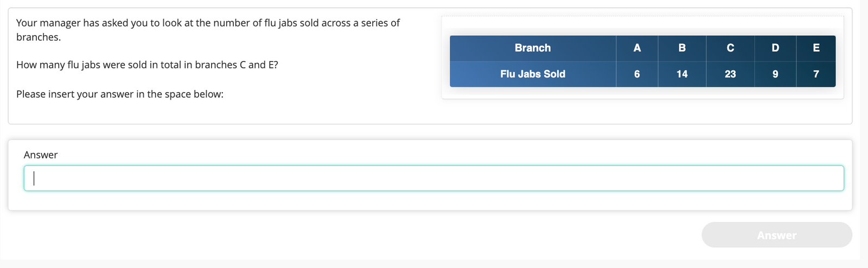Viewport: 868px width, 268px height.
Task: Click the 'Please insert your answer' instruction
Action: [120, 94]
